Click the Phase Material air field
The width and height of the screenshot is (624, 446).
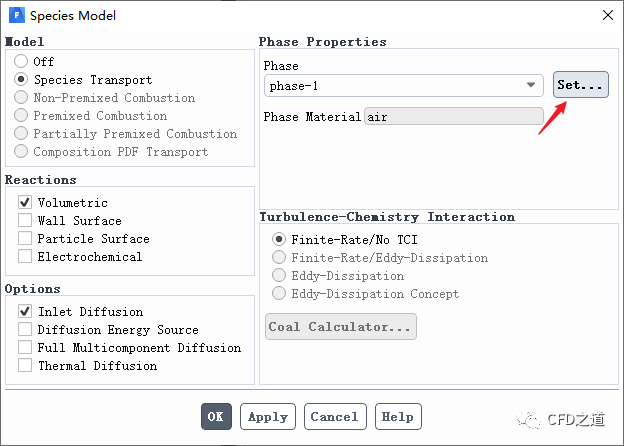[453, 117]
